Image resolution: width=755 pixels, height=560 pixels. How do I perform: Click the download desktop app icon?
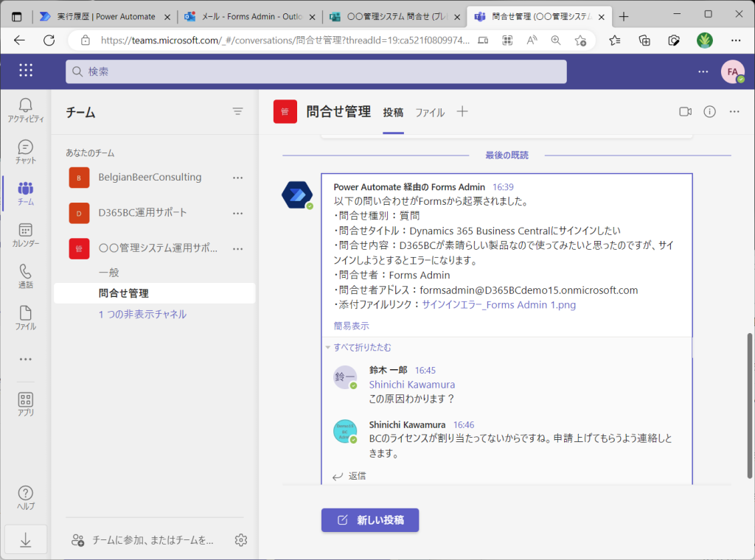[x=26, y=540]
